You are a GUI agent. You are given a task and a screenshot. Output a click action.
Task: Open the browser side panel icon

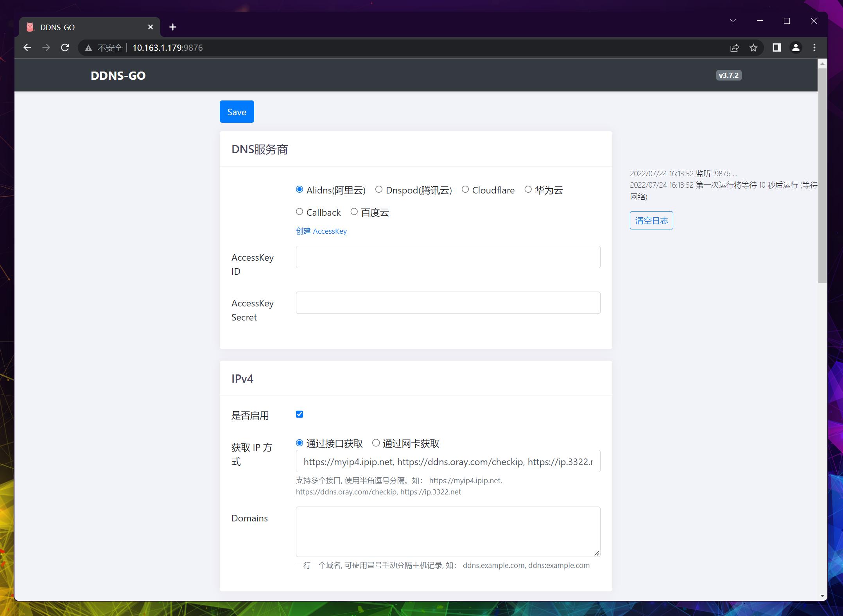777,48
